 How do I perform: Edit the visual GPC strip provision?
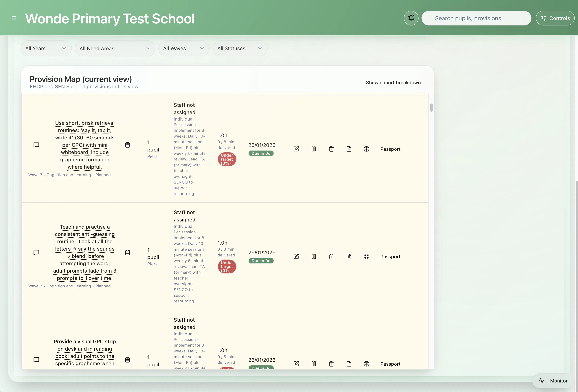[x=296, y=364]
